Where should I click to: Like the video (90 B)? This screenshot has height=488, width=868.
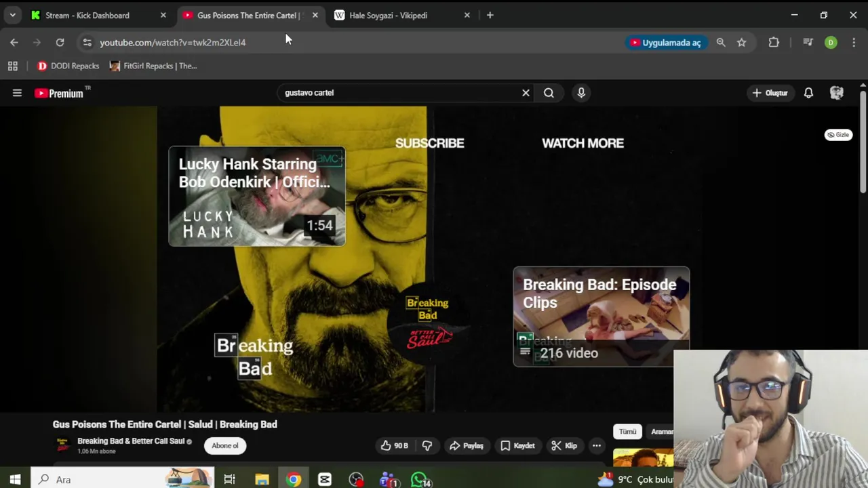[x=394, y=445]
